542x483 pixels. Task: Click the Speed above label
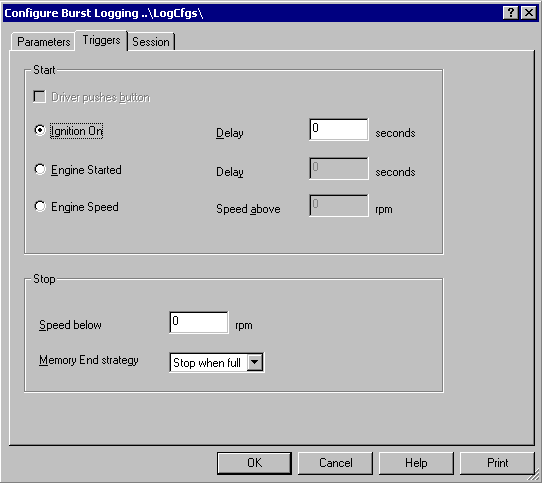click(x=248, y=209)
